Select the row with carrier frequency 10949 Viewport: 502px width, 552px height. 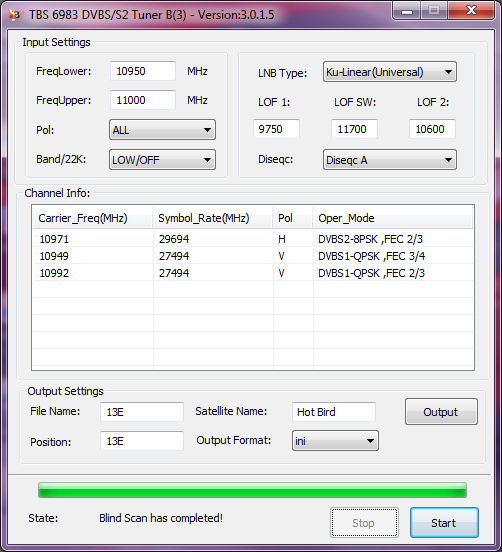tap(253, 256)
